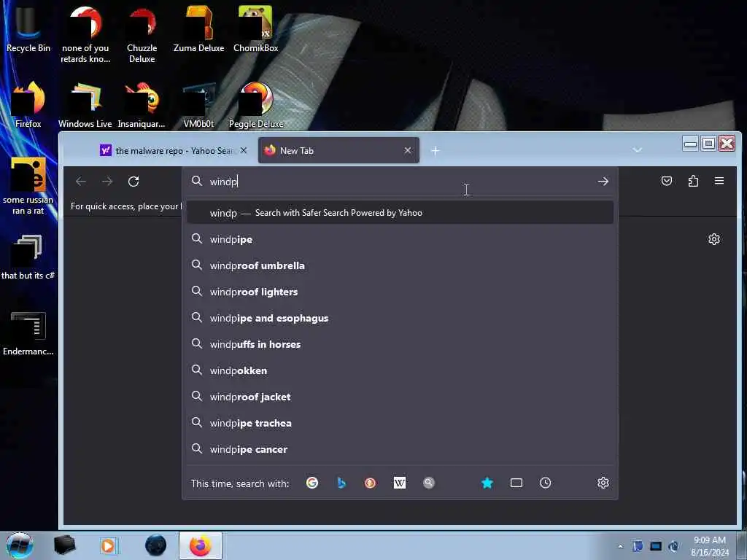Expand the list all tabs chevron
Viewport: 747px width, 560px height.
(x=637, y=150)
